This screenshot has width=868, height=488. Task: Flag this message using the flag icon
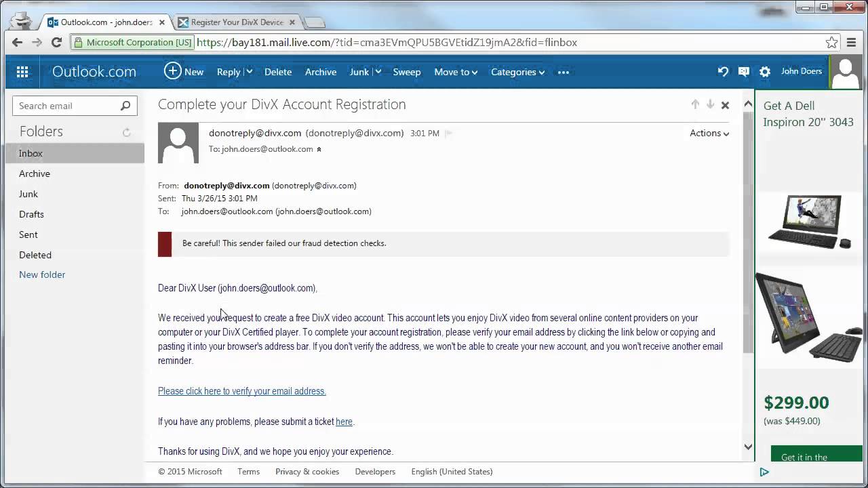448,134
